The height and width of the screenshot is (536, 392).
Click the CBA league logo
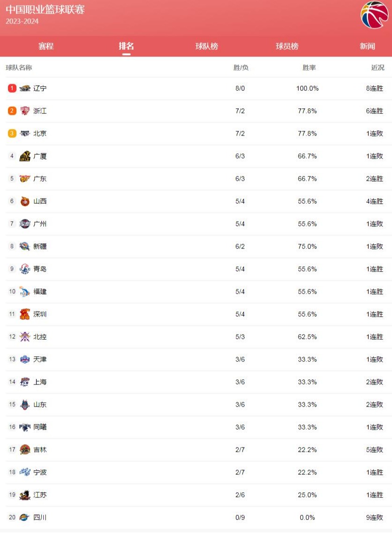pyautogui.click(x=375, y=16)
